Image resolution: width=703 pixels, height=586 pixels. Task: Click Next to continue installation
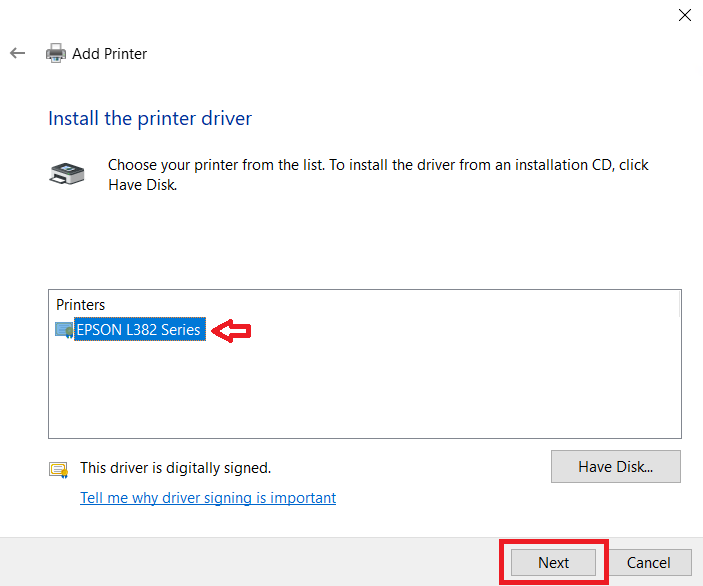coord(554,562)
